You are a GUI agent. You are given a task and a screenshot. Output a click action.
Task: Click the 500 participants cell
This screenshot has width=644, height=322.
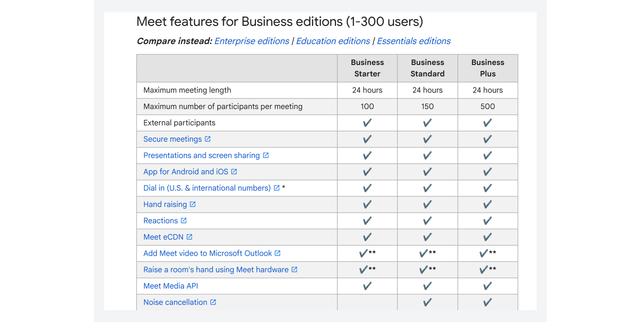(x=488, y=107)
